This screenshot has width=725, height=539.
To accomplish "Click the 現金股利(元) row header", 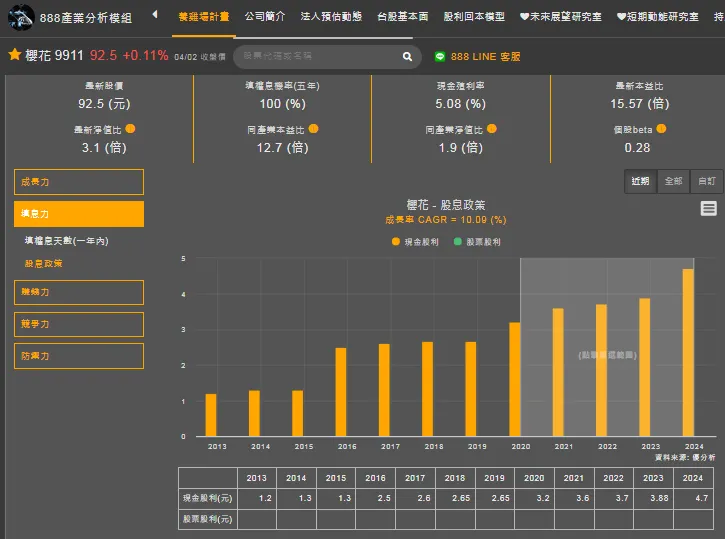I will point(208,498).
